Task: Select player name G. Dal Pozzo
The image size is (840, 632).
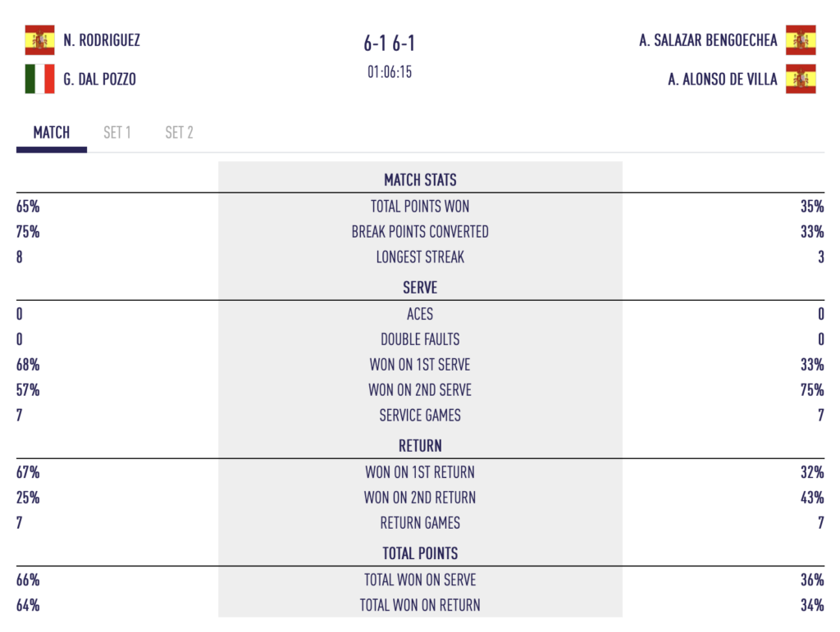Action: click(99, 80)
